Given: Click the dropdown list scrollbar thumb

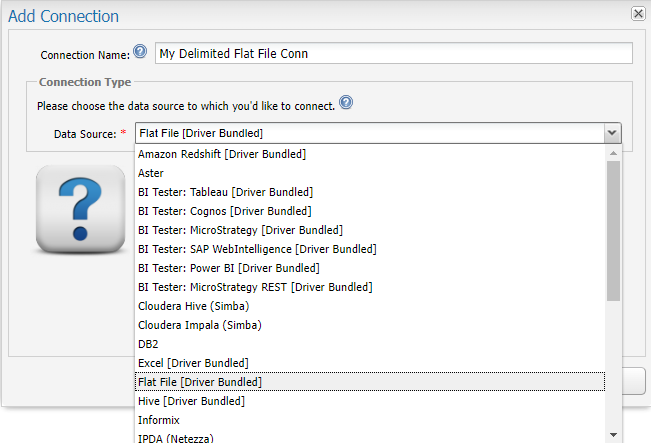Looking at the screenshot, I should coord(613,231).
